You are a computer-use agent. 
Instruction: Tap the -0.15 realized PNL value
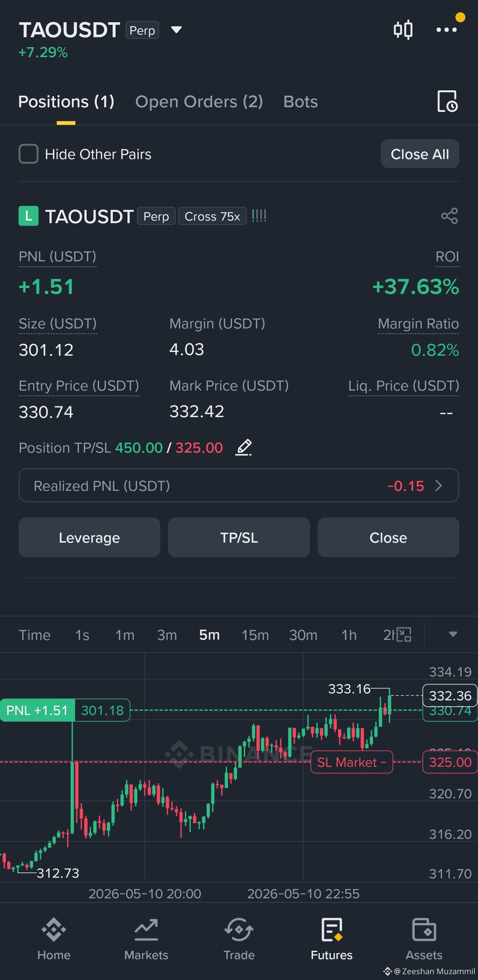tap(405, 486)
